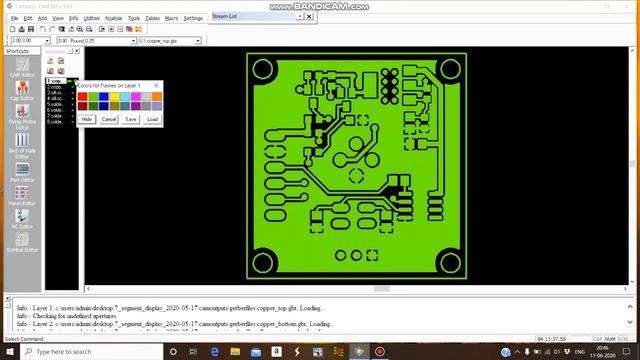640x360 pixels.
Task: Expand the grid size 1.00:1.00 dropdown
Action: point(47,41)
